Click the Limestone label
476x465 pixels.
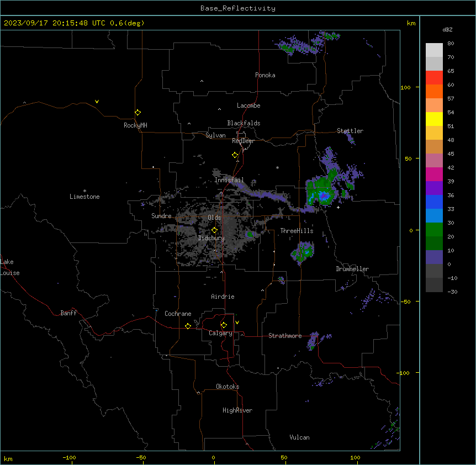[84, 197]
